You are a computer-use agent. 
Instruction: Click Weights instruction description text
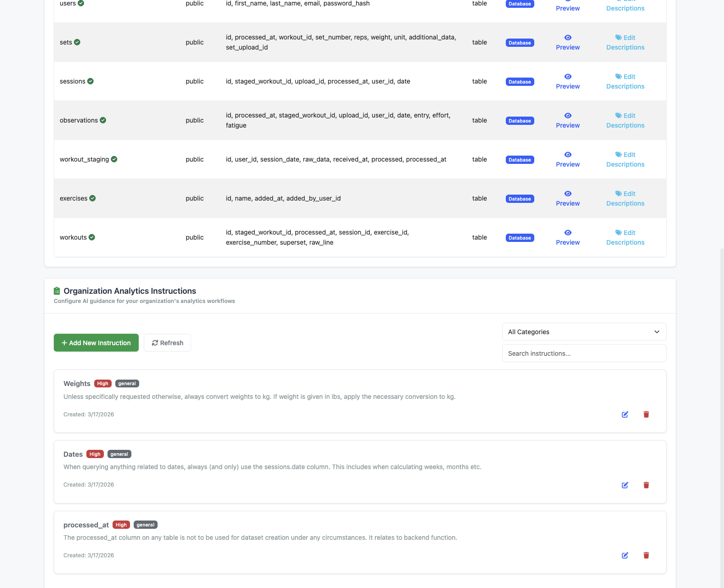(x=260, y=397)
